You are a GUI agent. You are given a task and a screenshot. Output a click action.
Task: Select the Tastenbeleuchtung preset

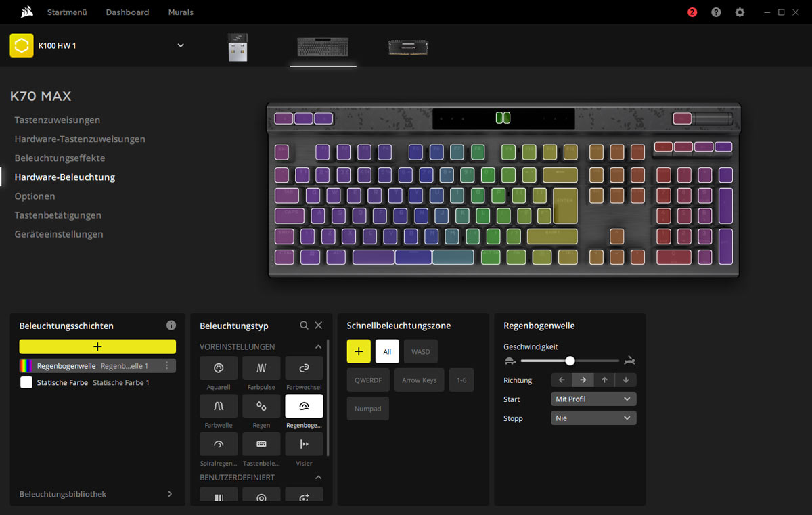261,444
